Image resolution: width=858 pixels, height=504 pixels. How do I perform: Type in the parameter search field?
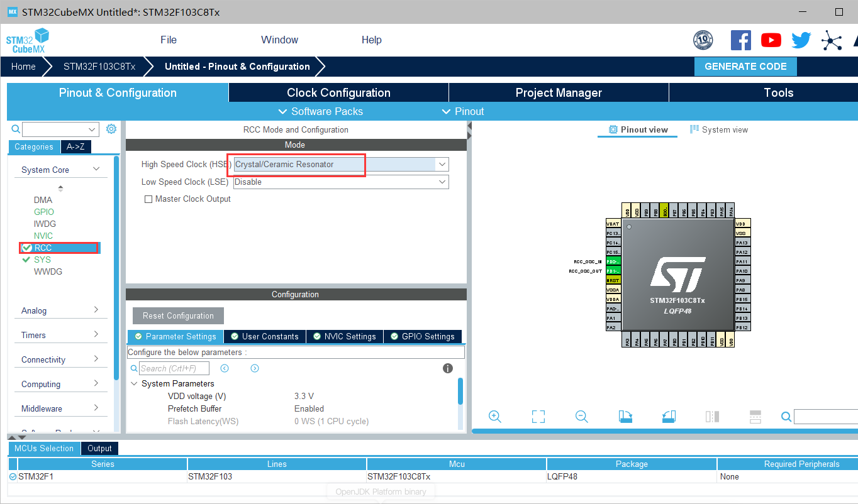coord(174,368)
